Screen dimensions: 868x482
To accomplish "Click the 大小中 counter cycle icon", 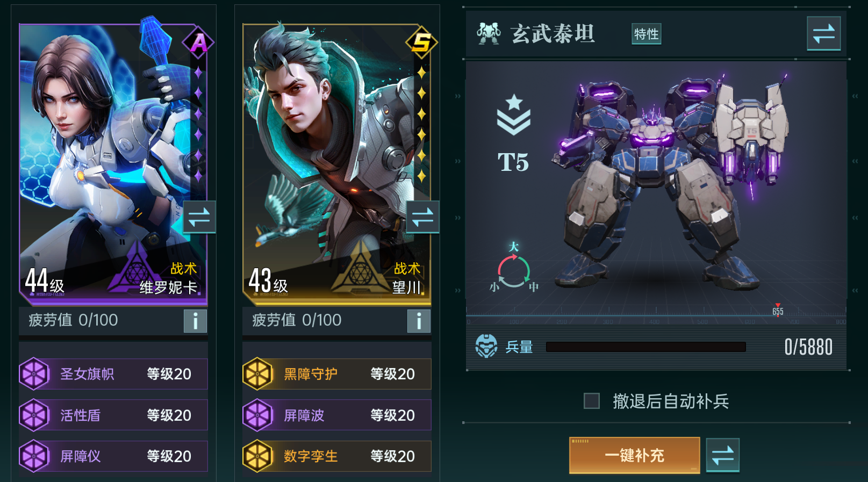I will pyautogui.click(x=514, y=269).
